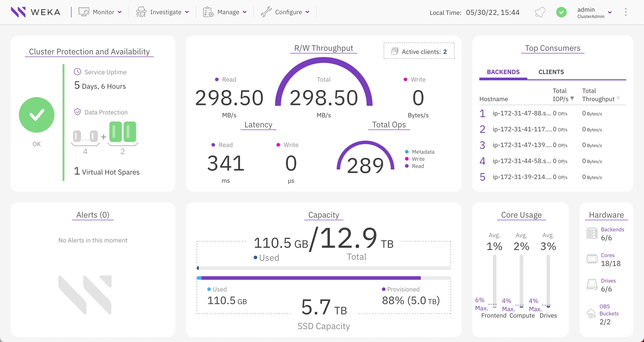Expand the Configure menu chevron
Viewport: 644px width, 342px height.
point(307,12)
